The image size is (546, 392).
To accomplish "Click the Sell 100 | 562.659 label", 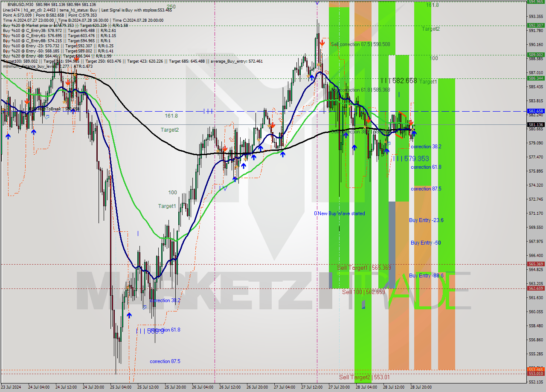I will point(363,292).
